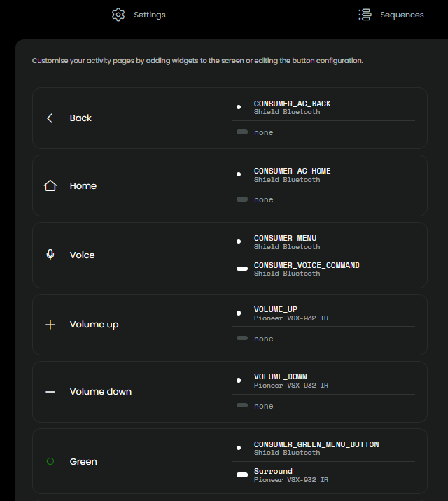Screen dimensions: 448x501
Task: Click the Settings gear icon
Action: (118, 15)
